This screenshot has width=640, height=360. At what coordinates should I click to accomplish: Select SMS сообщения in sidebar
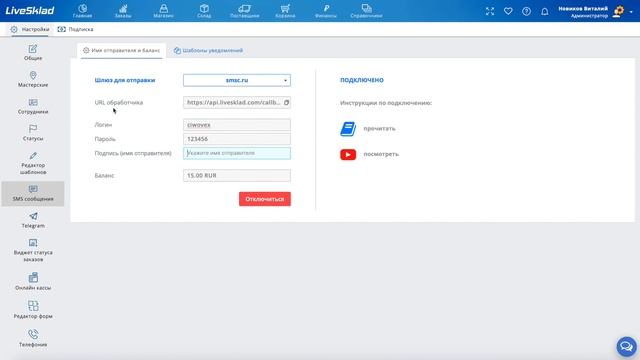pyautogui.click(x=33, y=193)
